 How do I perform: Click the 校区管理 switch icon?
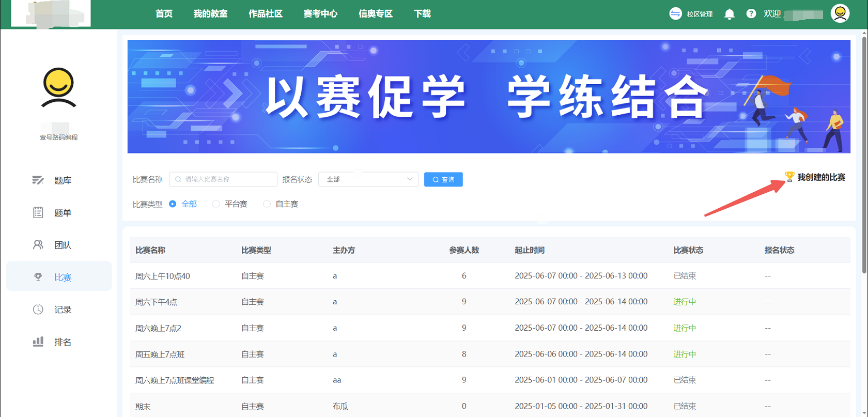[675, 14]
